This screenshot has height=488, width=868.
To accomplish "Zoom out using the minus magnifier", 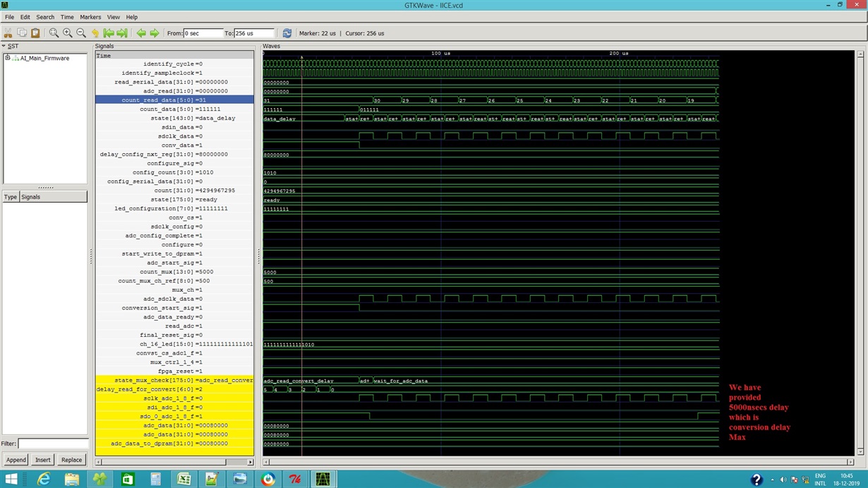I will (x=81, y=33).
